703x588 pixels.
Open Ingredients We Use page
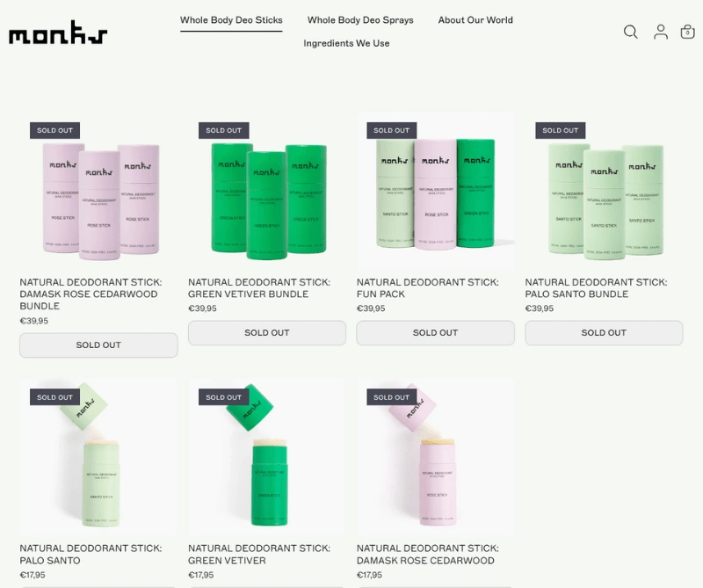pos(346,43)
